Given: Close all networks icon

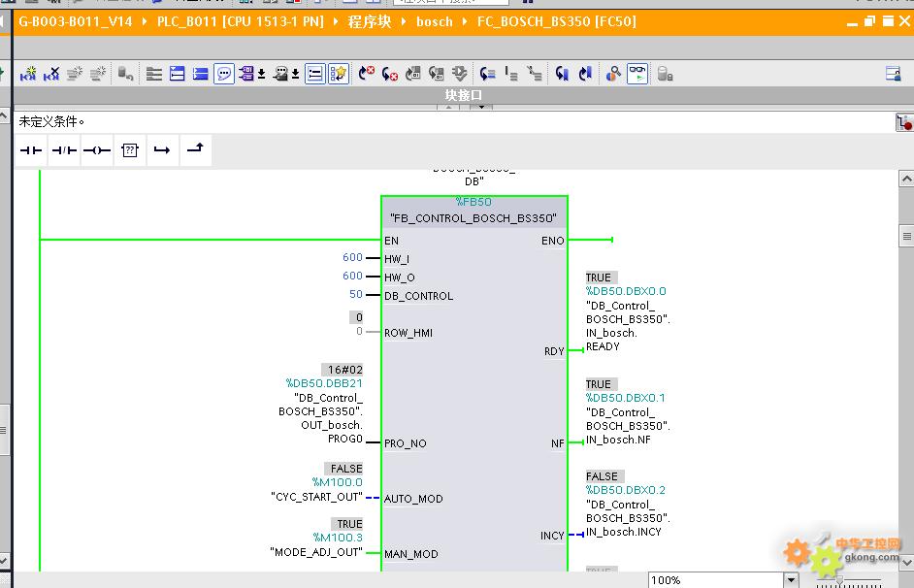Looking at the screenshot, I should click(x=178, y=74).
